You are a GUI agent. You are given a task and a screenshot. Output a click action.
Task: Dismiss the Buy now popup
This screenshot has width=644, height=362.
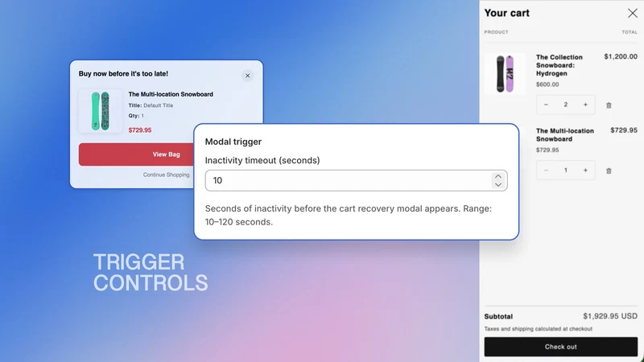tap(247, 76)
